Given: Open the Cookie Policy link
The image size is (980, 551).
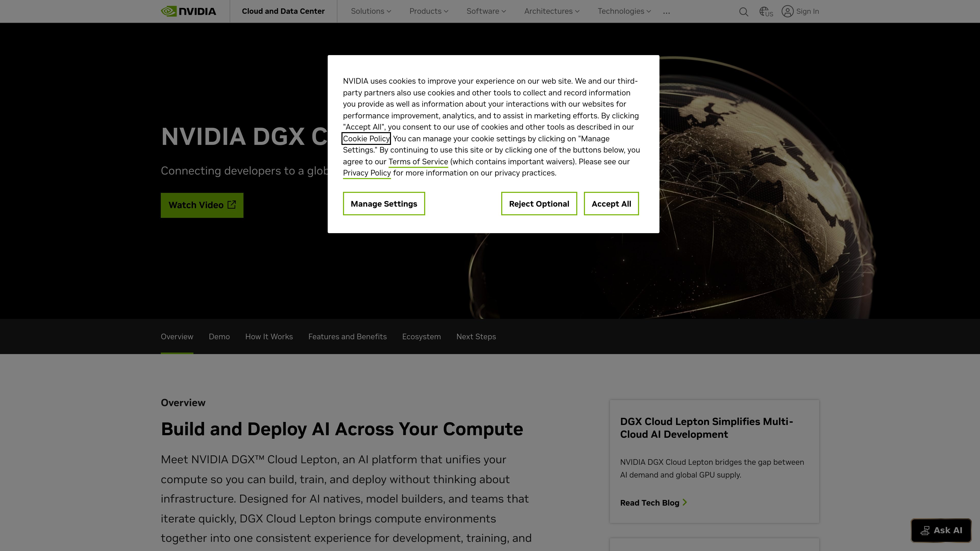Looking at the screenshot, I should (366, 139).
